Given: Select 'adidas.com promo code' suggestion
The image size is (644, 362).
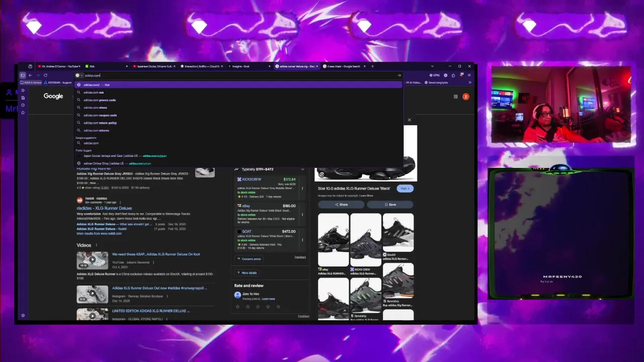Looking at the screenshot, I should (x=239, y=100).
